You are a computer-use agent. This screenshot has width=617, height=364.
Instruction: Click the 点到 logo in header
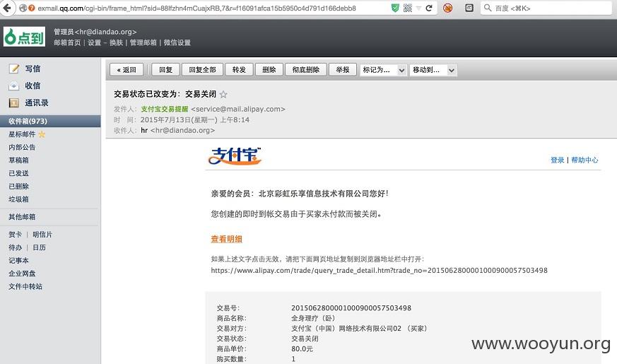pyautogui.click(x=25, y=37)
